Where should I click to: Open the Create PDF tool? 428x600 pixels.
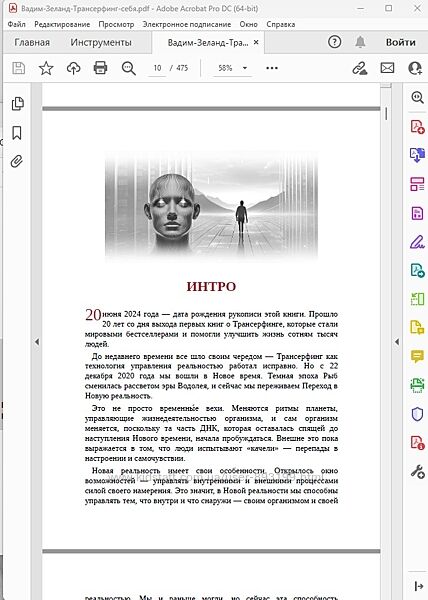(x=417, y=126)
